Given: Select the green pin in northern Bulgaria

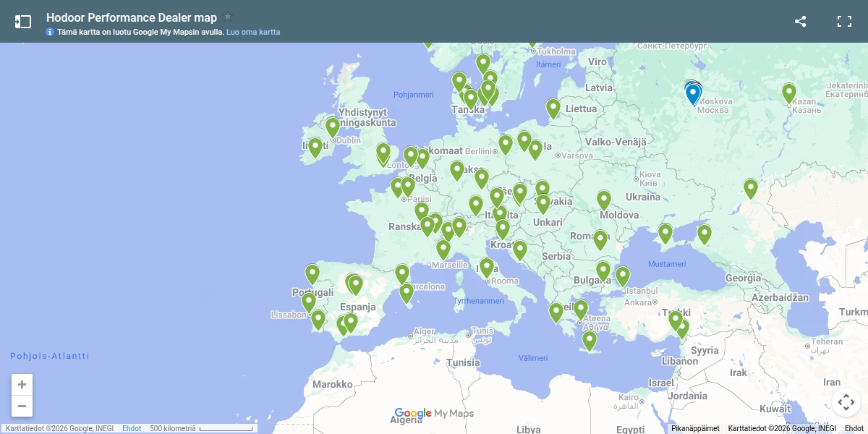Looking at the screenshot, I should pyautogui.click(x=603, y=272).
